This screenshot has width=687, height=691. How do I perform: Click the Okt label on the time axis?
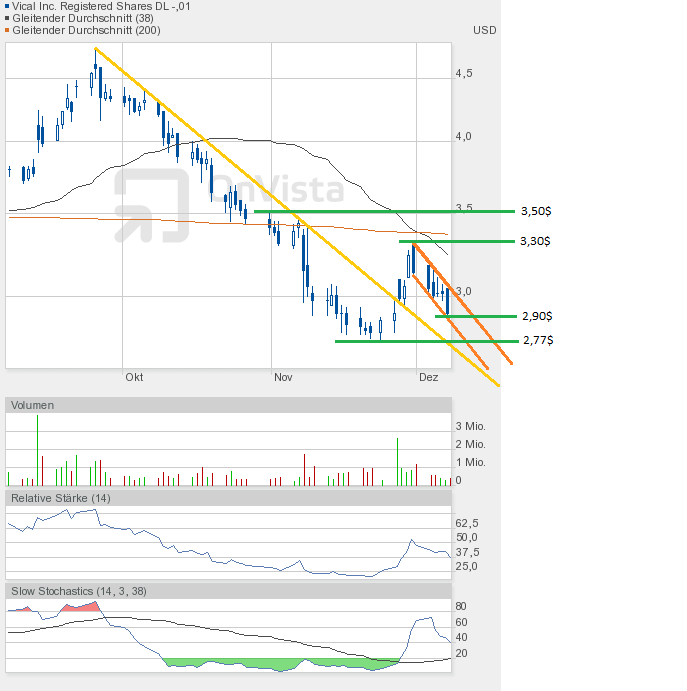coord(134,378)
